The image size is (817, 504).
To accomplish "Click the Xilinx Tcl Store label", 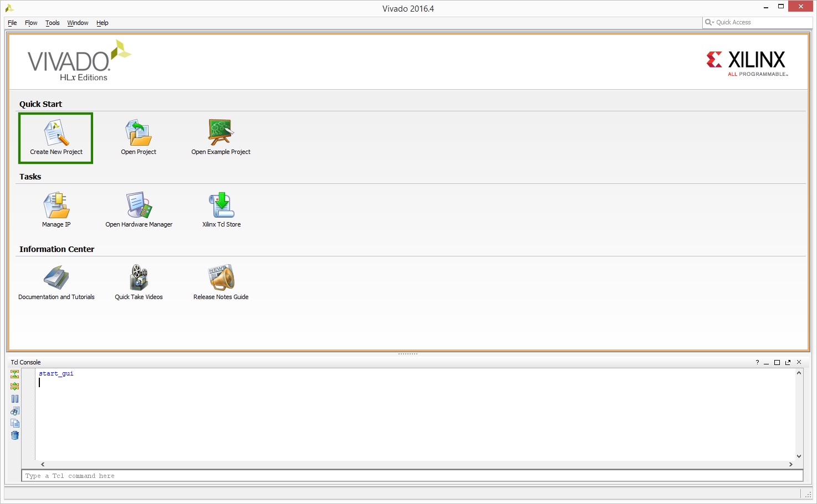I will pyautogui.click(x=221, y=224).
